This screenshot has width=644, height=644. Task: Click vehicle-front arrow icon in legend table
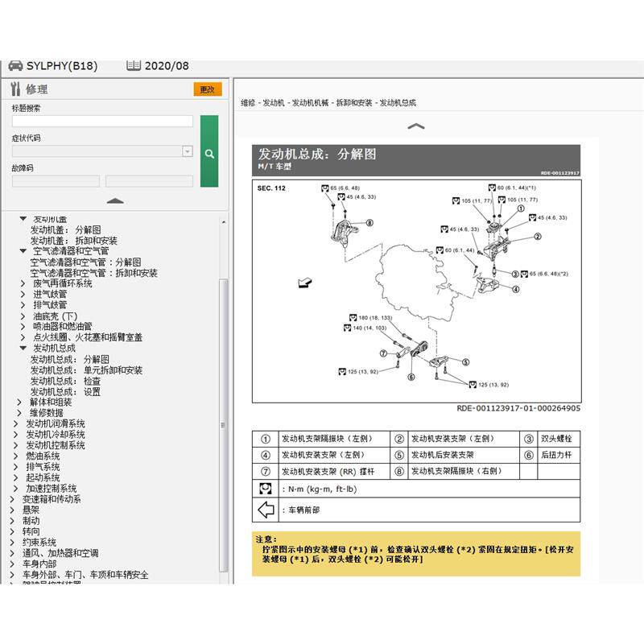(266, 510)
